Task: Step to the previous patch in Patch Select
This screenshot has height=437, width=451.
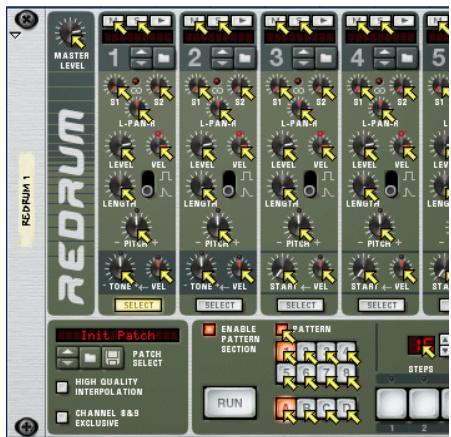Action: [x=68, y=352]
